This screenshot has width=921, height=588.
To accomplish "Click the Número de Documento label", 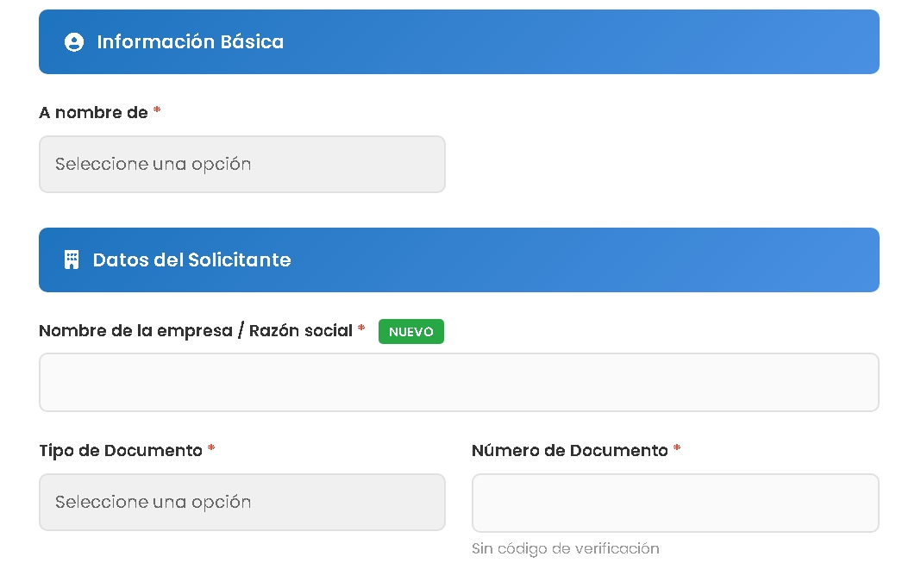I will tap(569, 450).
